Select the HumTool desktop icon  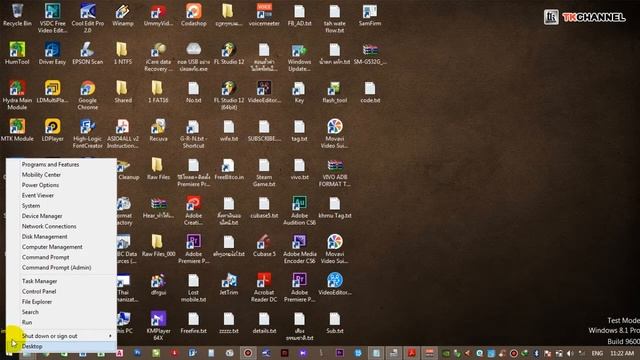click(17, 53)
